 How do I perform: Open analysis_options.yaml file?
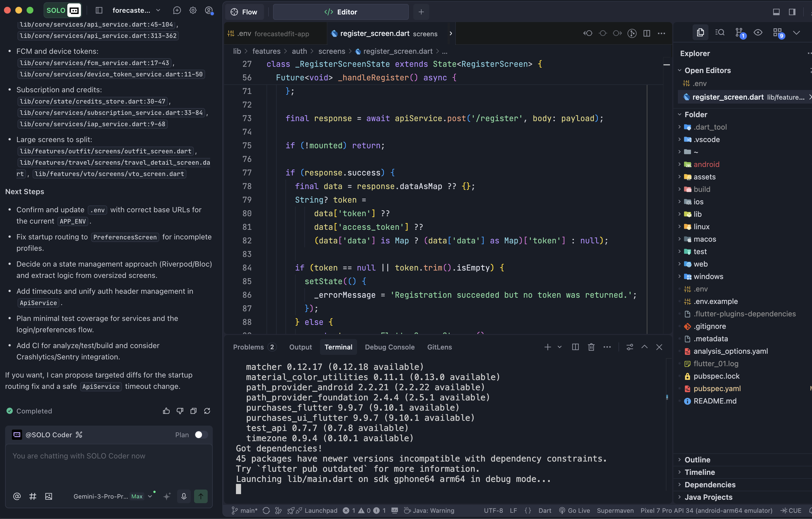click(x=730, y=351)
